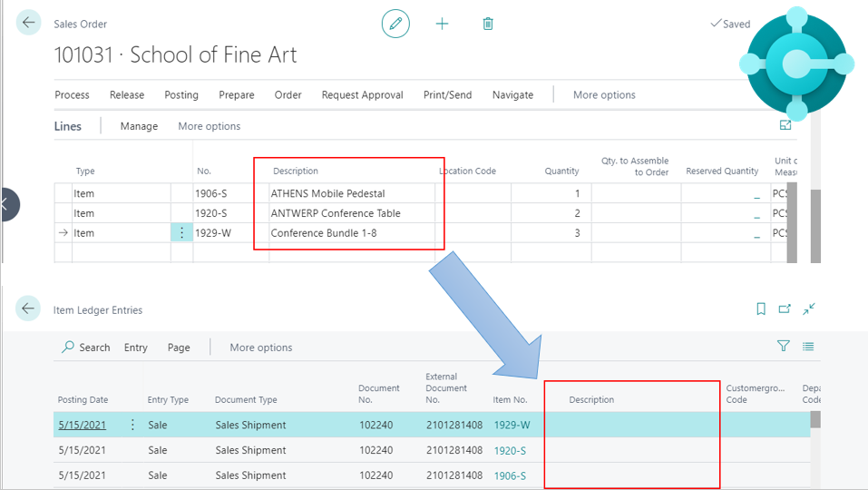Click bookmark icon in Item Ledger Entries

coord(761,309)
